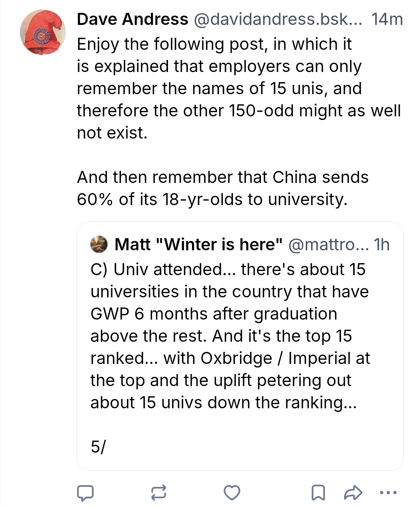420x506 pixels.
Task: Open the three-dot more options menu
Action: point(388,493)
